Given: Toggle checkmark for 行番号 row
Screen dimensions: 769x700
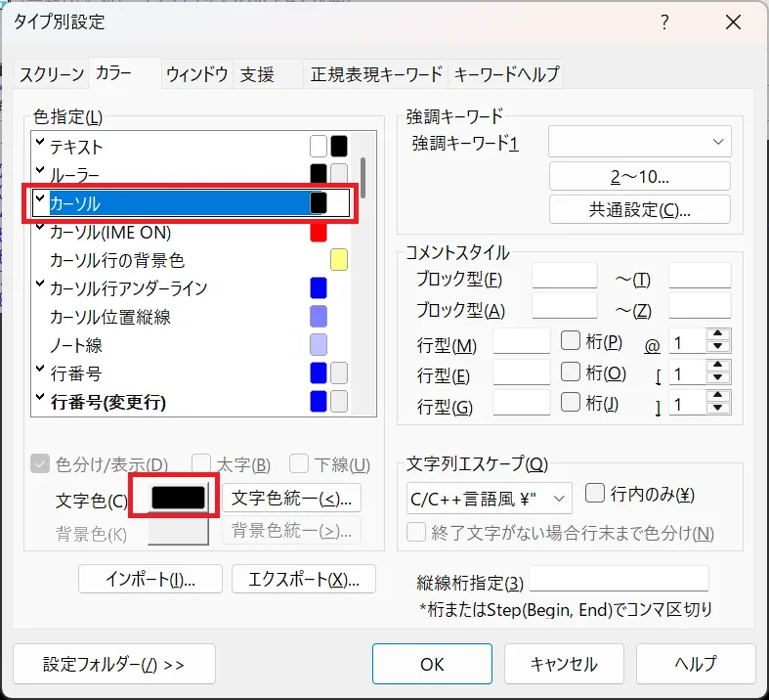Looking at the screenshot, I should point(41,369).
